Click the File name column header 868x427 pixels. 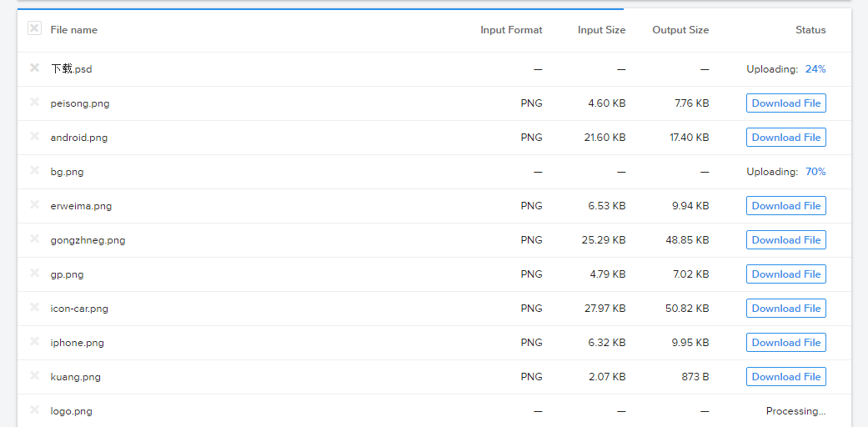[73, 30]
